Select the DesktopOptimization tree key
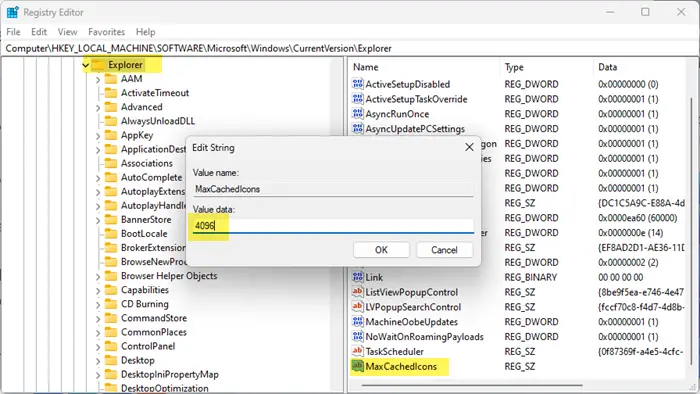Image resolution: width=700 pixels, height=394 pixels. (165, 388)
